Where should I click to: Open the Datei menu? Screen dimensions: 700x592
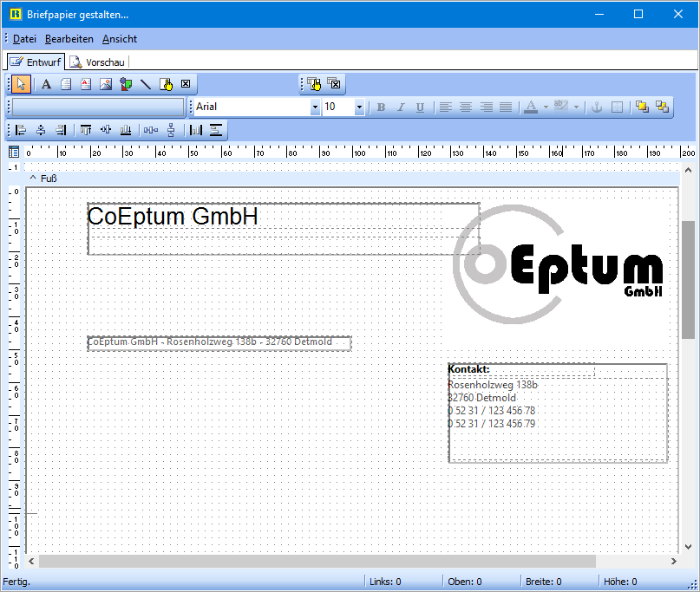pyautogui.click(x=24, y=39)
